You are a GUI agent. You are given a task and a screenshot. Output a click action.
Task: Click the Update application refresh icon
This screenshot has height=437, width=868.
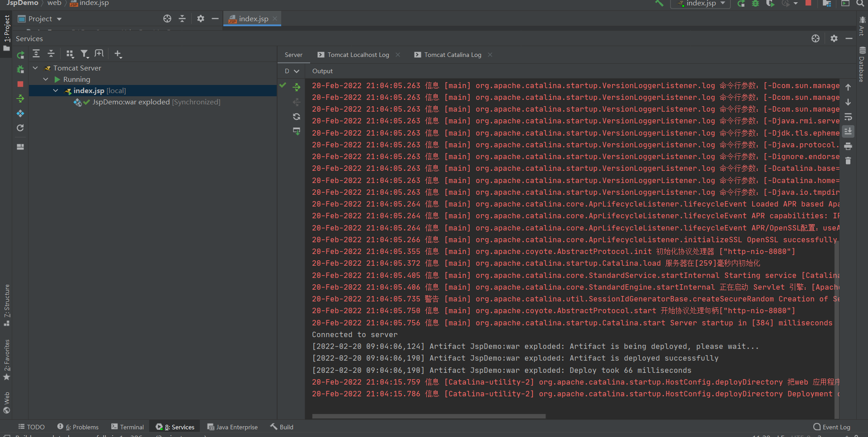(x=20, y=128)
